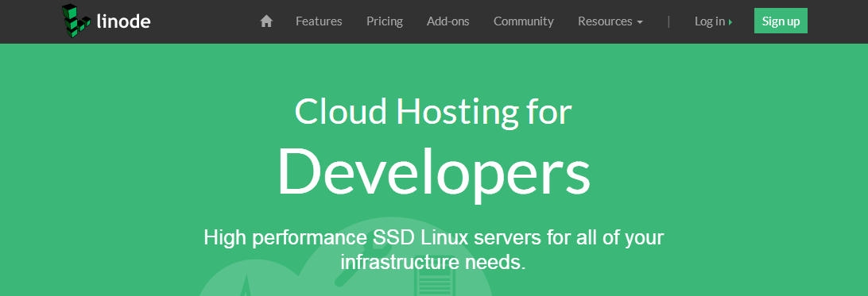Screen dimensions: 868x296
Task: Click the Linode cube logo
Action: pyautogui.click(x=76, y=21)
